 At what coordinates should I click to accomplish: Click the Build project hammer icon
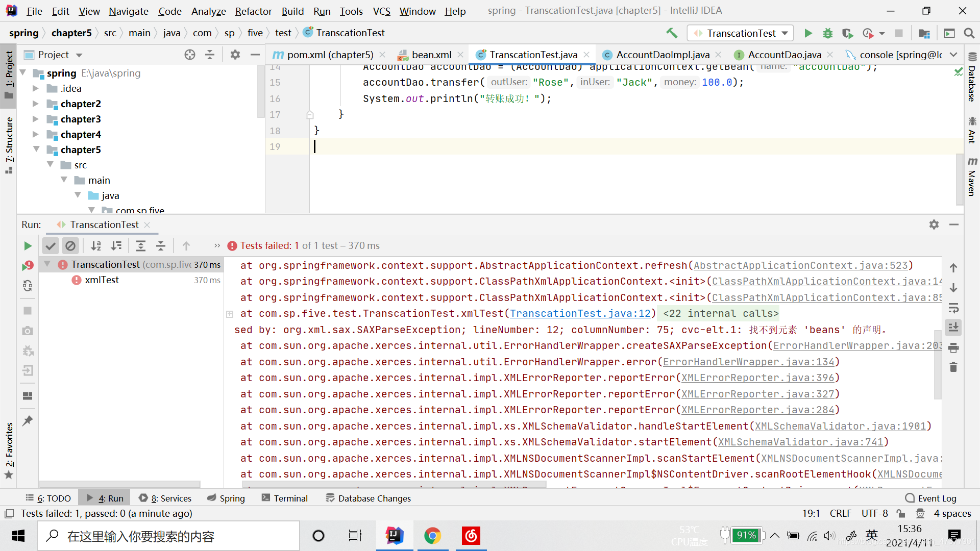(x=672, y=33)
